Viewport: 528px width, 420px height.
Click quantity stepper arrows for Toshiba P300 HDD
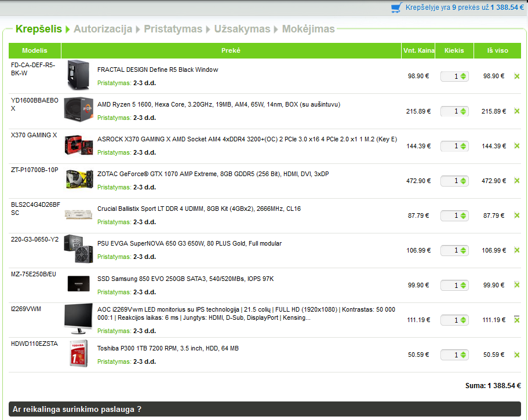(463, 355)
